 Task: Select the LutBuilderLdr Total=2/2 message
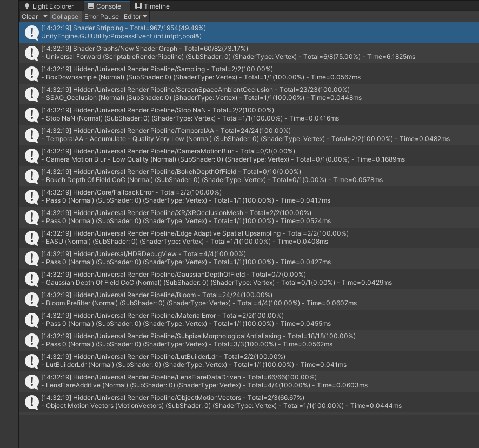[x=249, y=360]
